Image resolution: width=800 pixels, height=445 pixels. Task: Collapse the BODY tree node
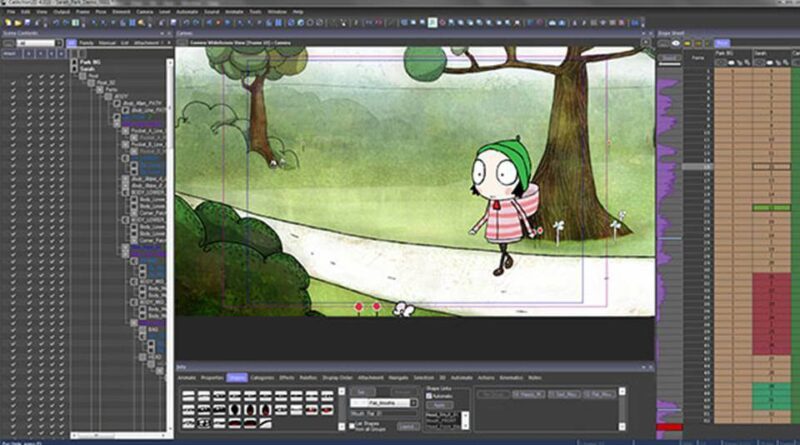point(108,96)
